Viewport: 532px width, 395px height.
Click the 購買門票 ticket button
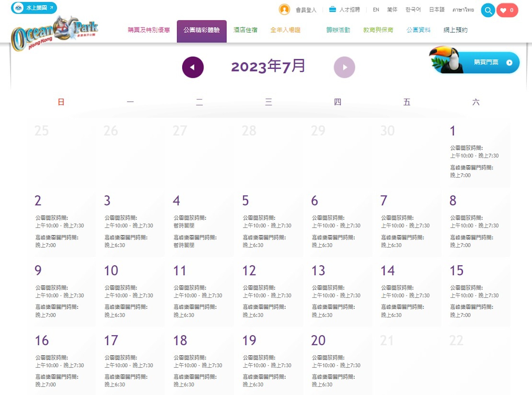click(486, 63)
